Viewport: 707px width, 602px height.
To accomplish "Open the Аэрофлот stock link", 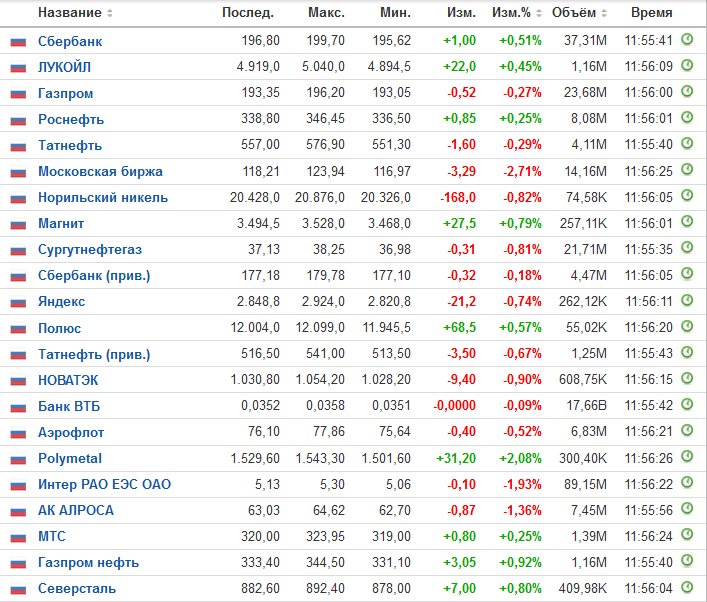I will coord(71,433).
